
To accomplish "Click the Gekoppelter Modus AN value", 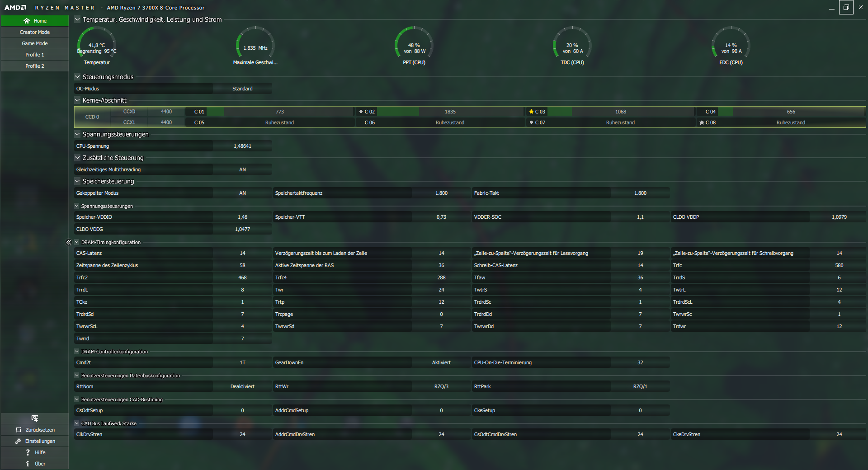I will 242,193.
